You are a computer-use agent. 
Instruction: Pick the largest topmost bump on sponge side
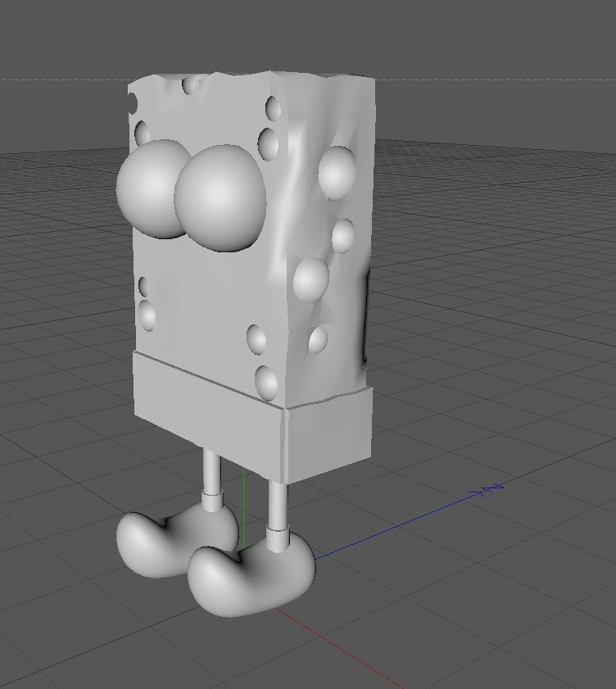click(x=337, y=172)
